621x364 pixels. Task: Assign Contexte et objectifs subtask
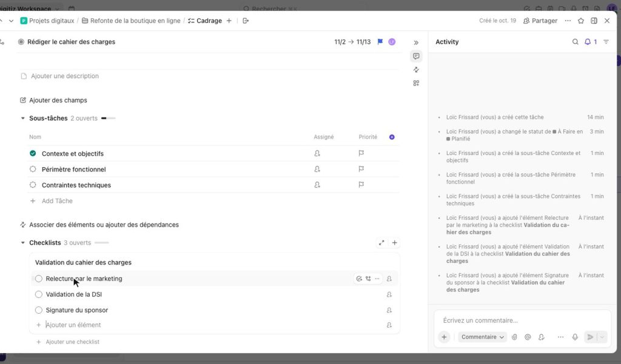click(317, 153)
